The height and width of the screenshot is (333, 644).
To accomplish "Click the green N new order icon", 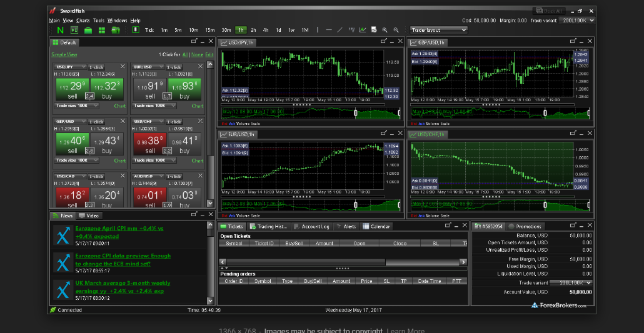I will [x=61, y=30].
